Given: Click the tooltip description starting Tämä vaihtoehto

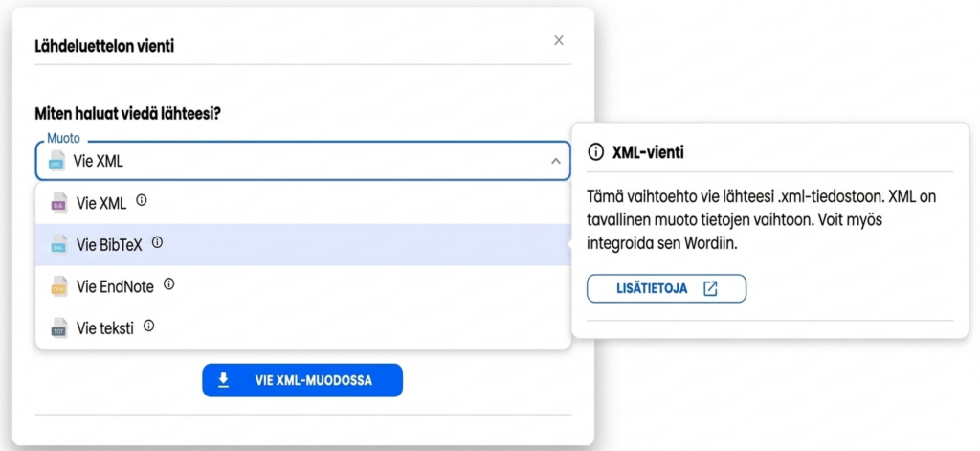Looking at the screenshot, I should pos(761,220).
